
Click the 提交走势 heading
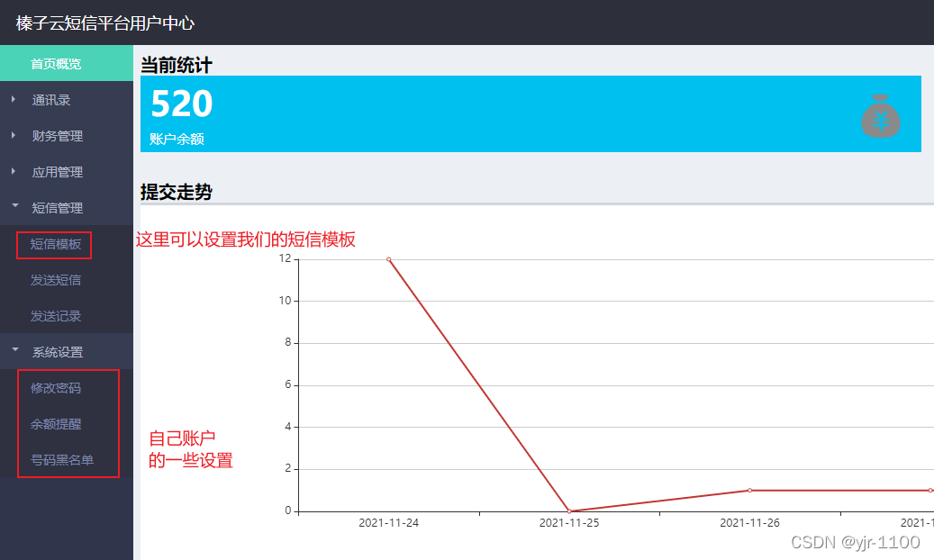click(x=177, y=192)
